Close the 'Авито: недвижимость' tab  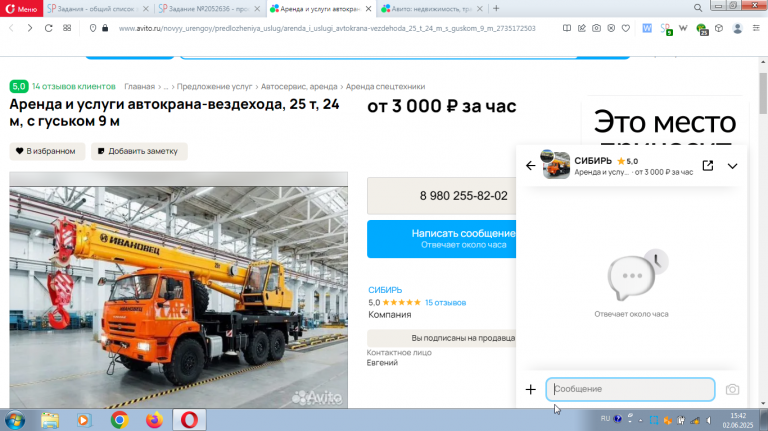pos(480,9)
